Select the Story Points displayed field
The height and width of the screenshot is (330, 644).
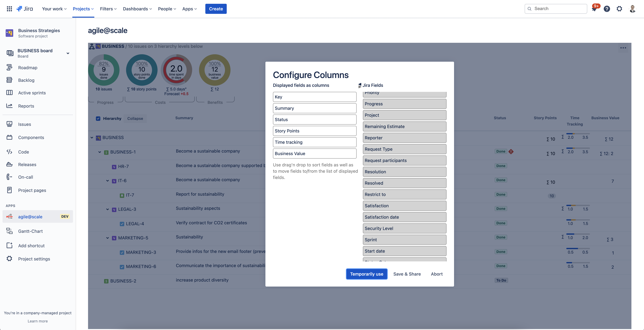[314, 131]
